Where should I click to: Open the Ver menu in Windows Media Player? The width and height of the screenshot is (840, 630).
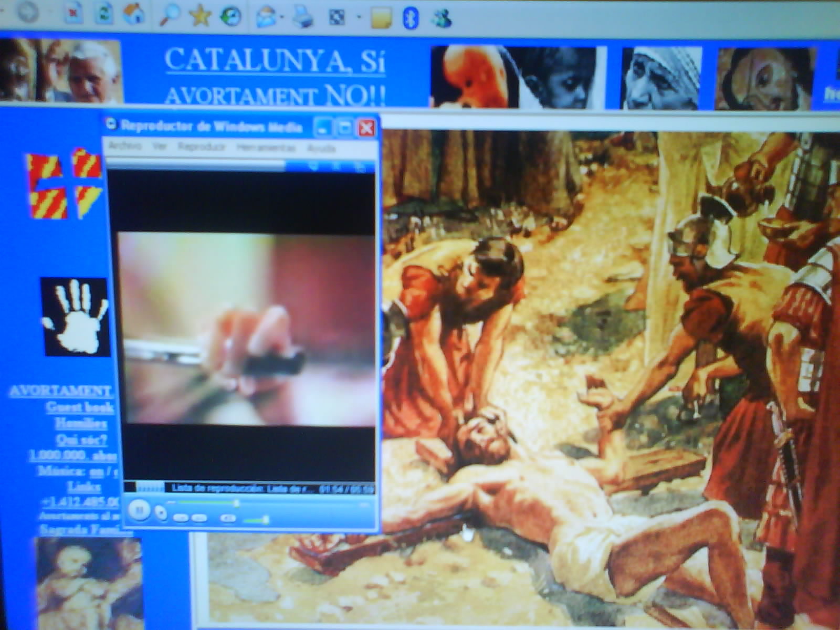pyautogui.click(x=160, y=146)
